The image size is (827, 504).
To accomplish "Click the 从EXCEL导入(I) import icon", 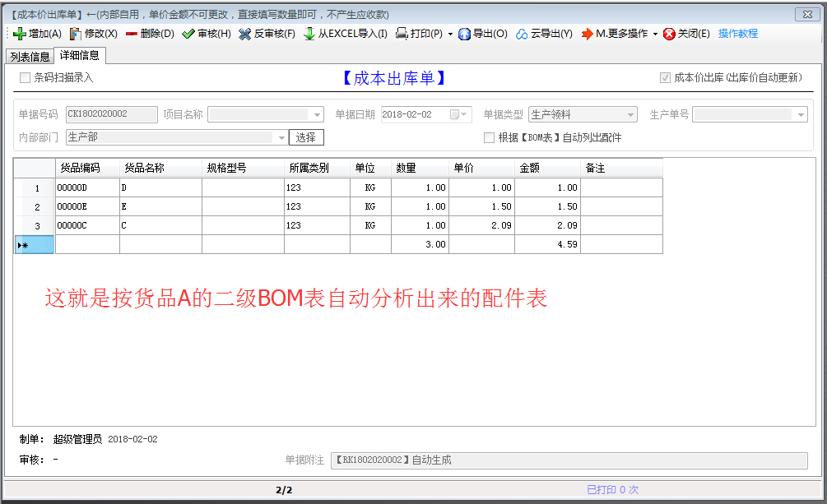I will click(309, 34).
